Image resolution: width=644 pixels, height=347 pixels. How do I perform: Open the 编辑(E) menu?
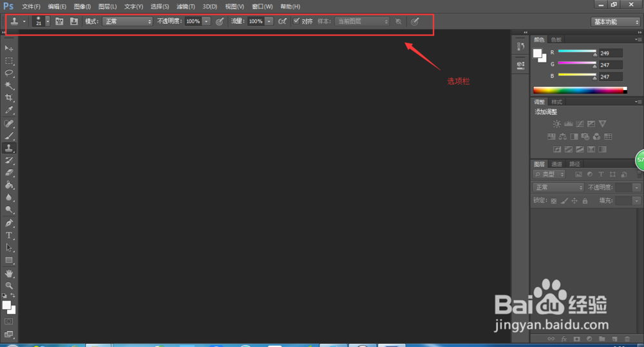coord(57,6)
